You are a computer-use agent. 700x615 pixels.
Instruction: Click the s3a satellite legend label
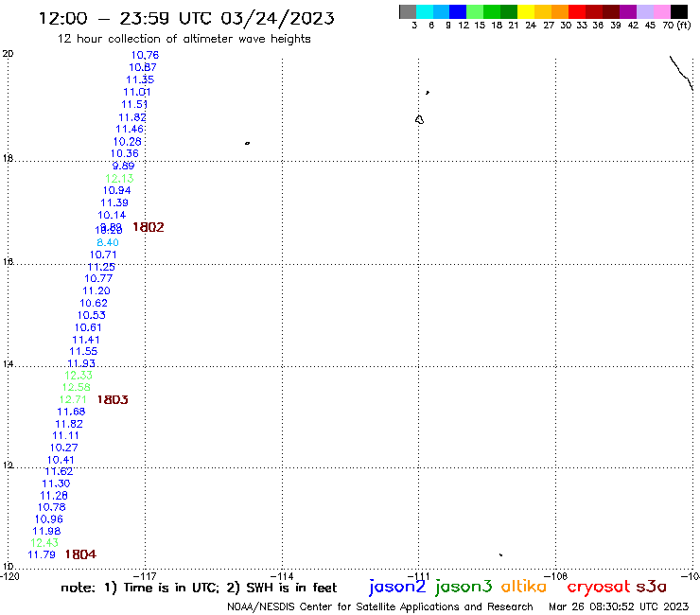652,587
